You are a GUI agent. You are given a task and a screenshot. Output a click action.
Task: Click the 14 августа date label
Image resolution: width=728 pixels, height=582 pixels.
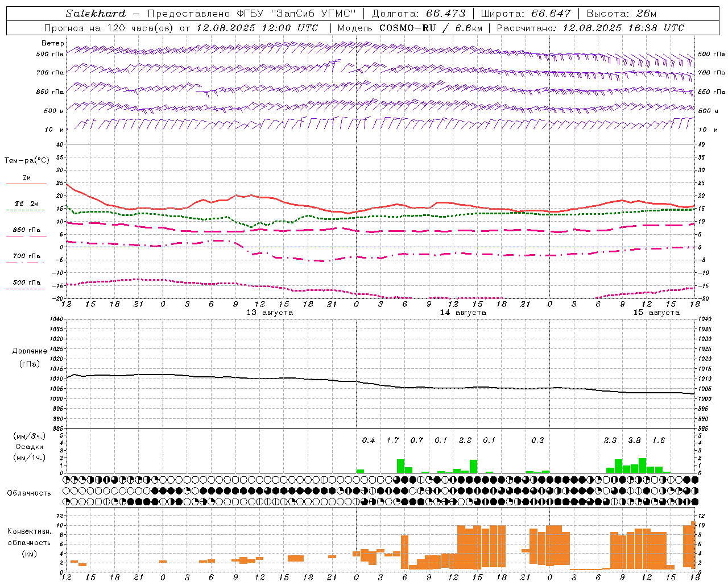click(463, 313)
